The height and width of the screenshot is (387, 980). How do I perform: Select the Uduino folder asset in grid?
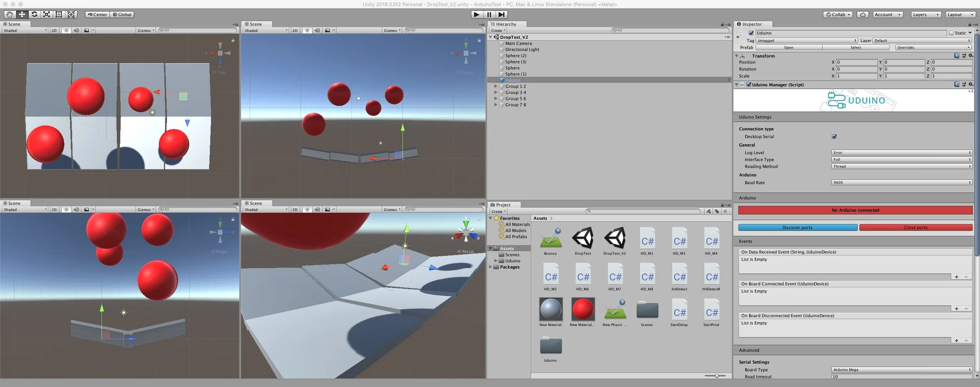coord(550,349)
